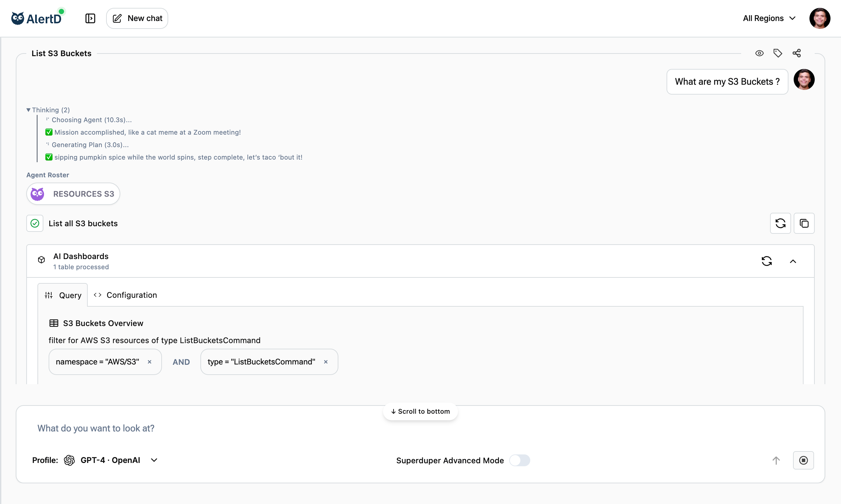
Task: Click the purple owl agent icon
Action: [x=37, y=194]
